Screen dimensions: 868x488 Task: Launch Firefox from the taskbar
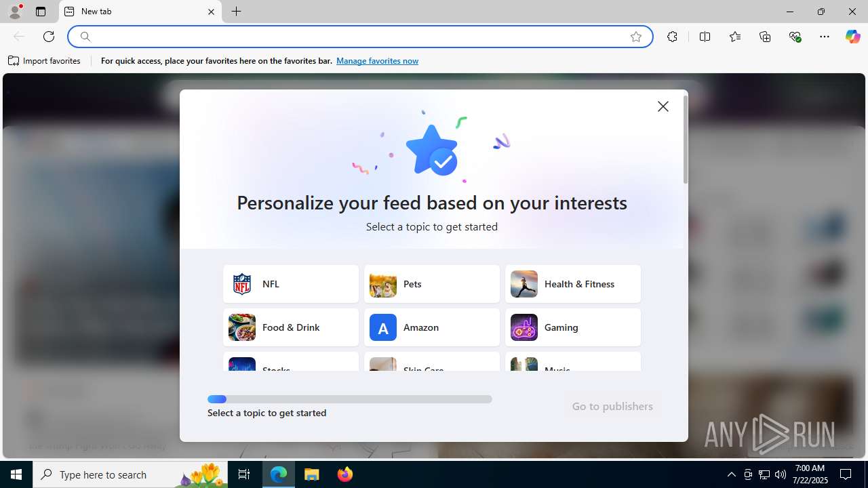pos(345,474)
